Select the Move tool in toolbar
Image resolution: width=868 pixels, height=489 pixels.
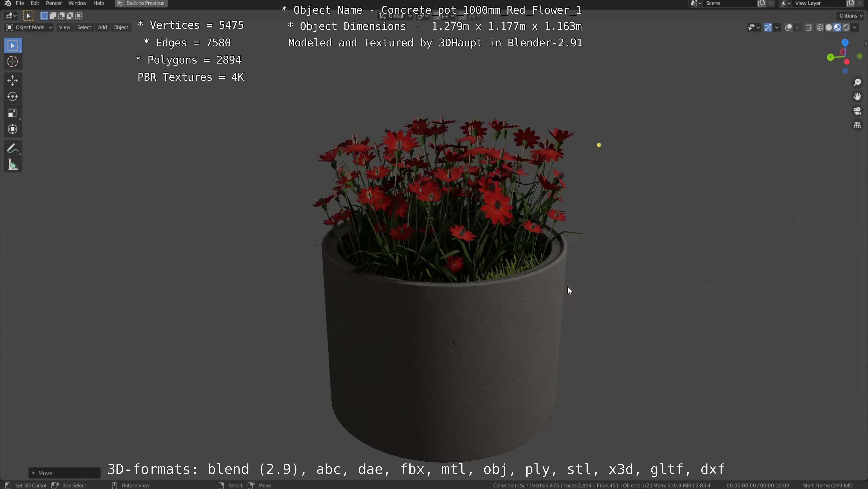[13, 80]
